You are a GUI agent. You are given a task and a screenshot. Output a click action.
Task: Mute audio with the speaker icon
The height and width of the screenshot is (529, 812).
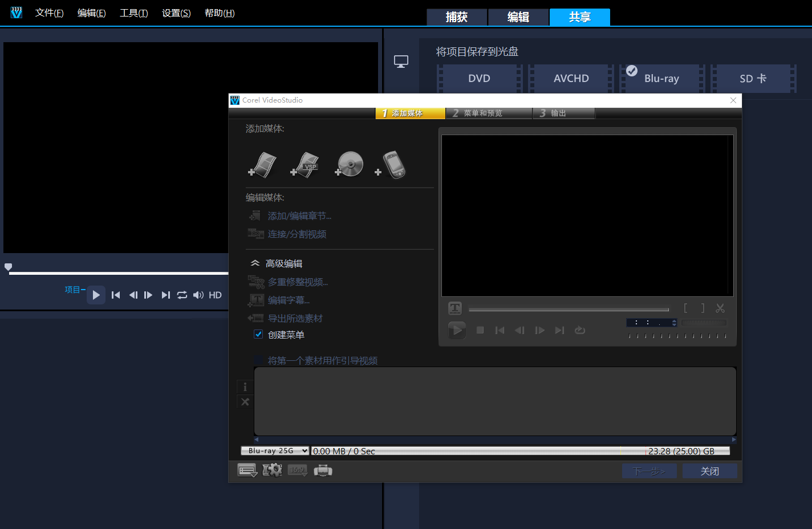pos(198,295)
